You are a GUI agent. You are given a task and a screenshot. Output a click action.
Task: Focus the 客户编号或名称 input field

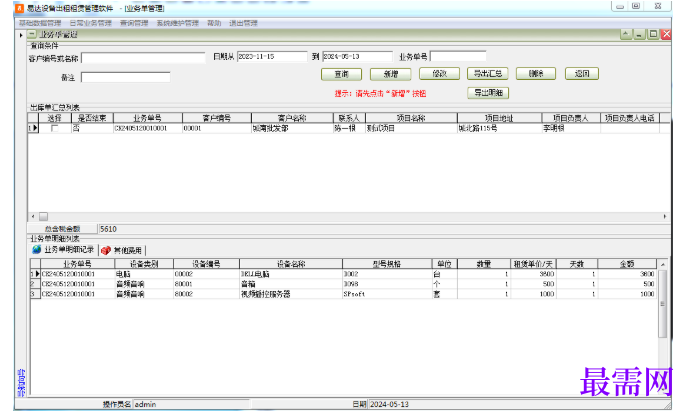[143, 58]
